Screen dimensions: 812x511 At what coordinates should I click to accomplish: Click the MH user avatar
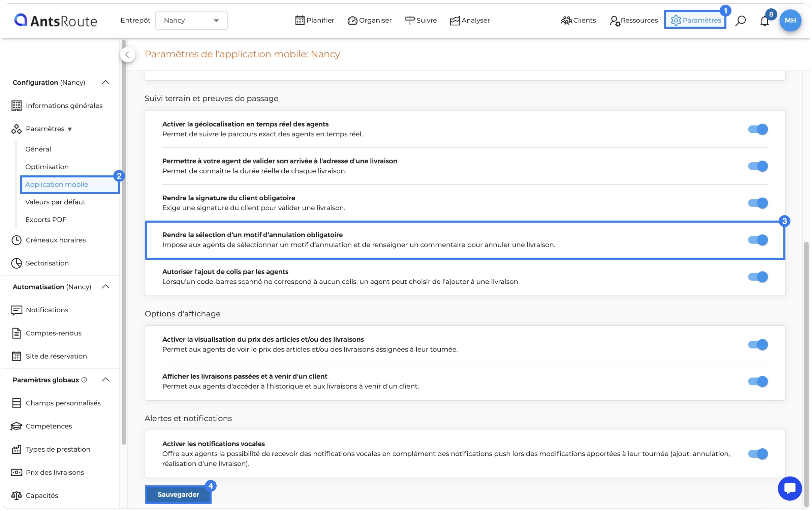point(790,20)
